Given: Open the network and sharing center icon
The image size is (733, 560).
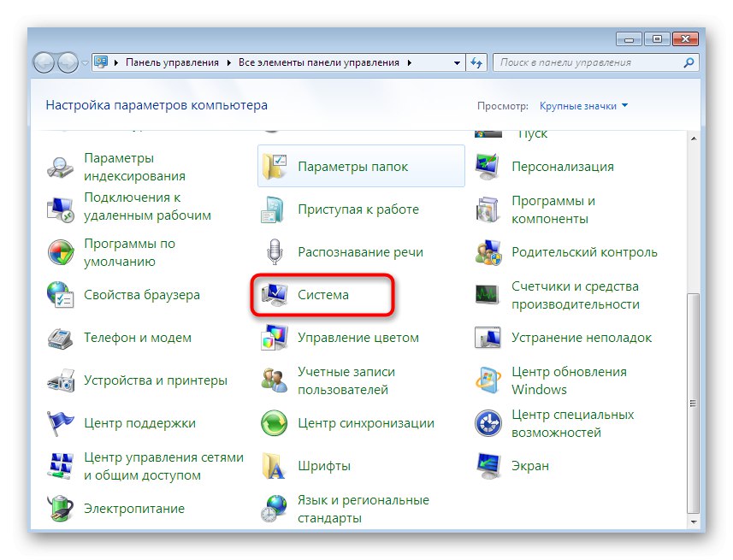Looking at the screenshot, I should tap(61, 466).
